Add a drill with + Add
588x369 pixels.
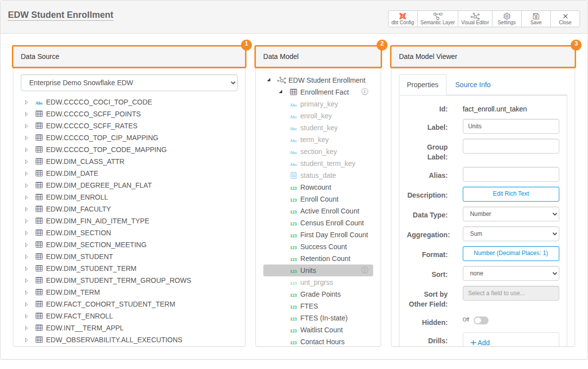pos(480,343)
